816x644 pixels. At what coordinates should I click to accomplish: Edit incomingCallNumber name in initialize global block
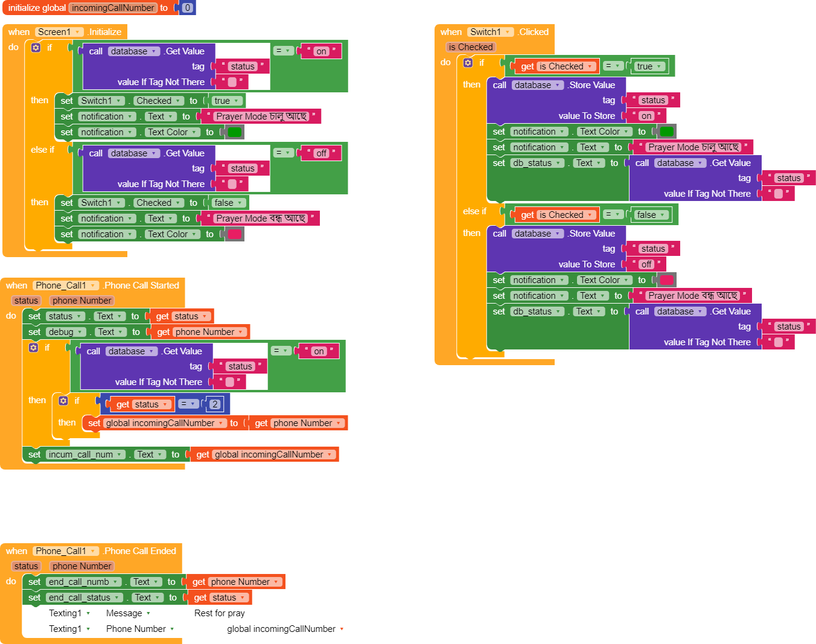point(113,8)
